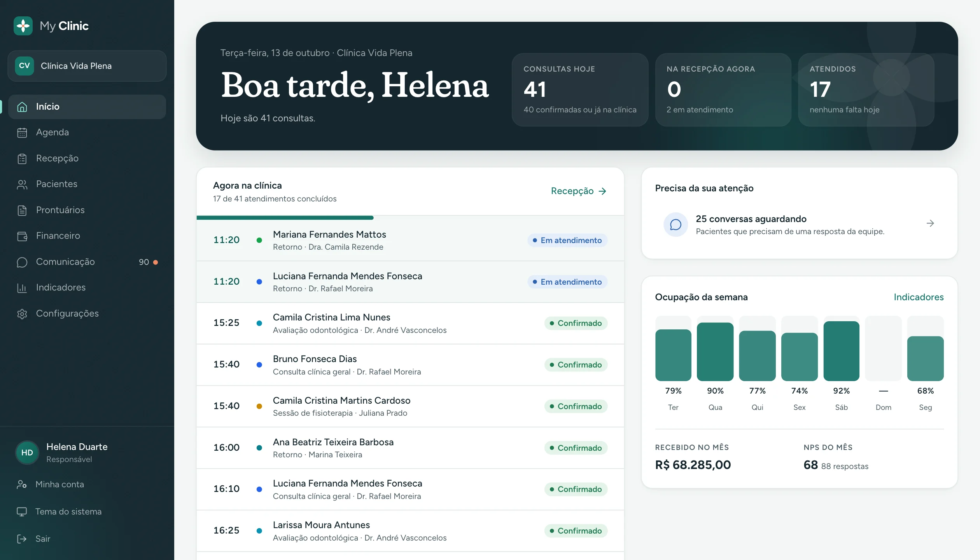Click the Tema do sistema monitor icon
Screen dimensions: 980x560
[x=22, y=511]
